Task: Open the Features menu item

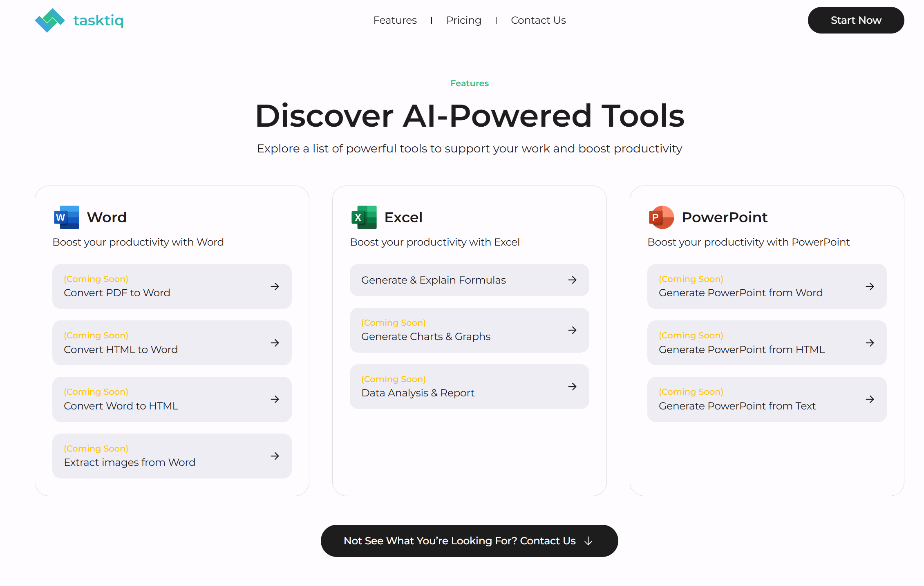Action: (395, 20)
